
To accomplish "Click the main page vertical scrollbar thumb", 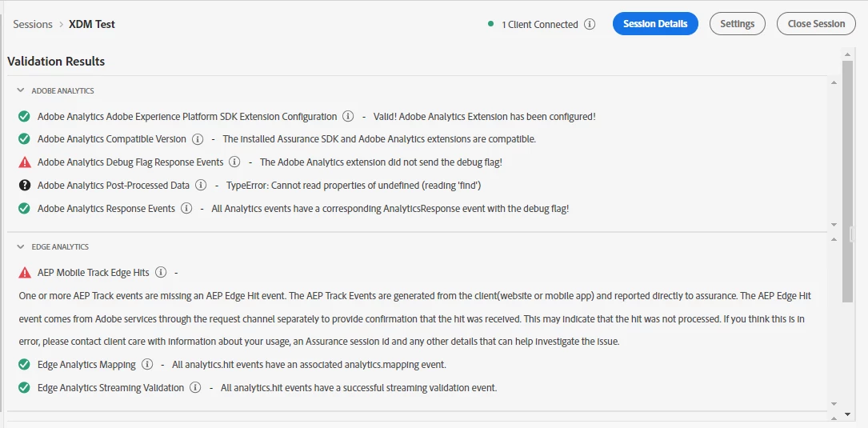I will 847,182.
